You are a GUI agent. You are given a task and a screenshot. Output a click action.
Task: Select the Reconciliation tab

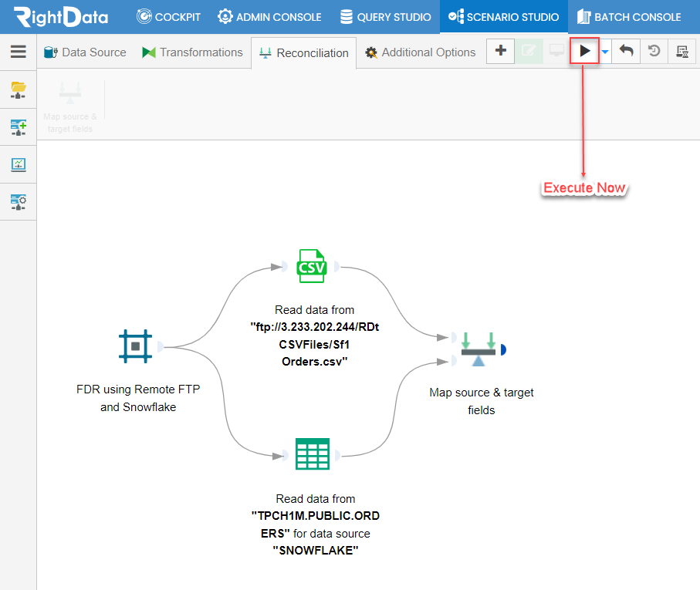pos(303,53)
